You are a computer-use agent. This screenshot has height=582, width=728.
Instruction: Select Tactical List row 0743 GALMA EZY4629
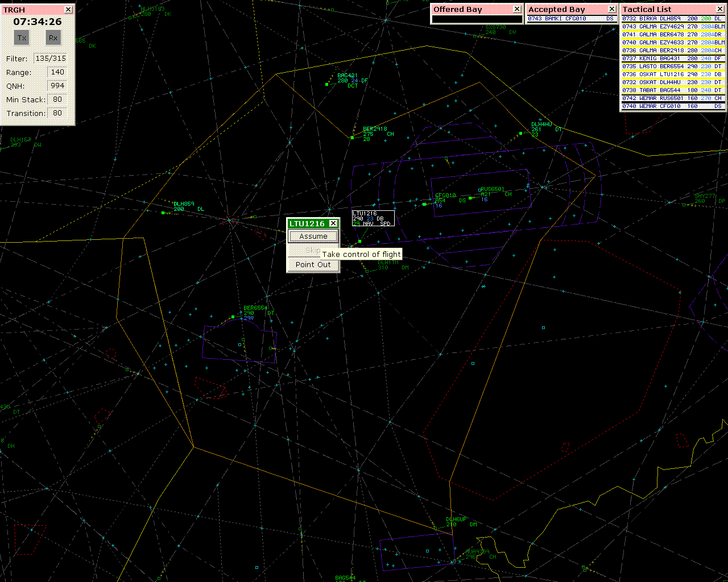(673, 27)
